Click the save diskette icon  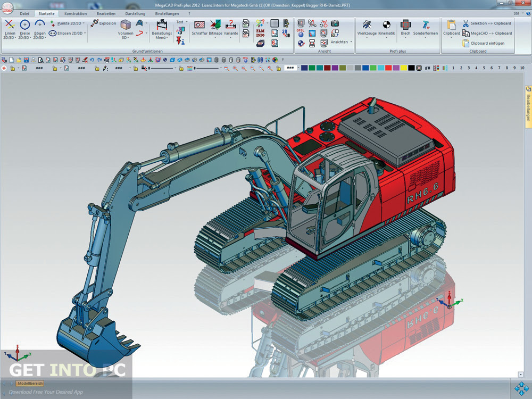coord(26,60)
